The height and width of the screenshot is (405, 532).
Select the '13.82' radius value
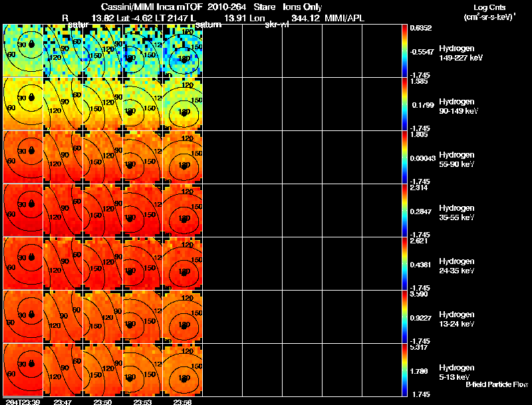coord(103,18)
